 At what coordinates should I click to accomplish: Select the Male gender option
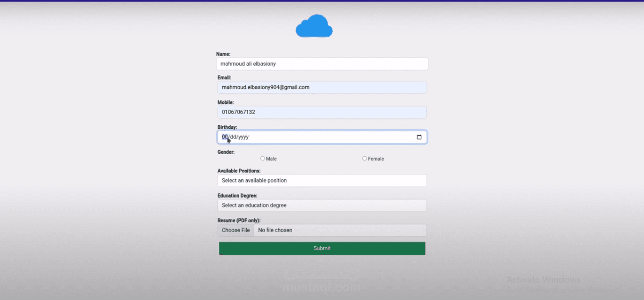263,158
